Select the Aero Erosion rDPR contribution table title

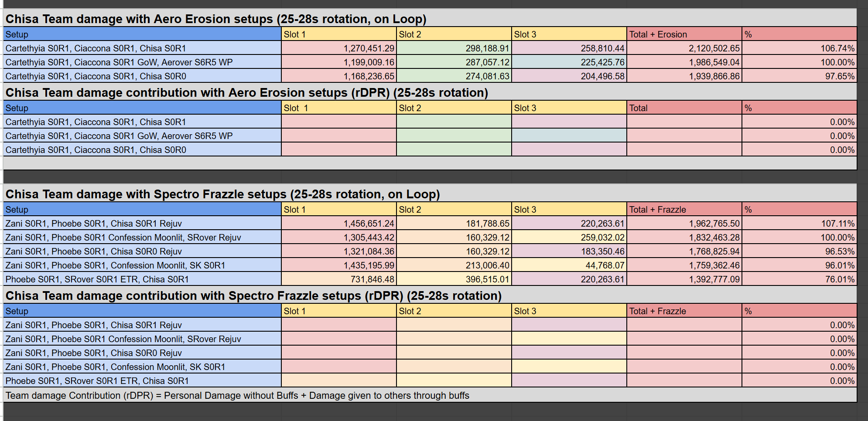[x=247, y=93]
